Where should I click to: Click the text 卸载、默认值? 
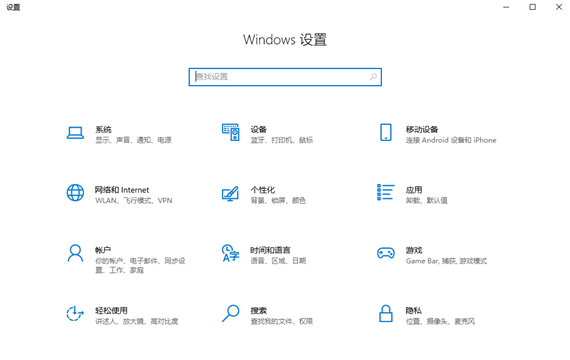[427, 200]
